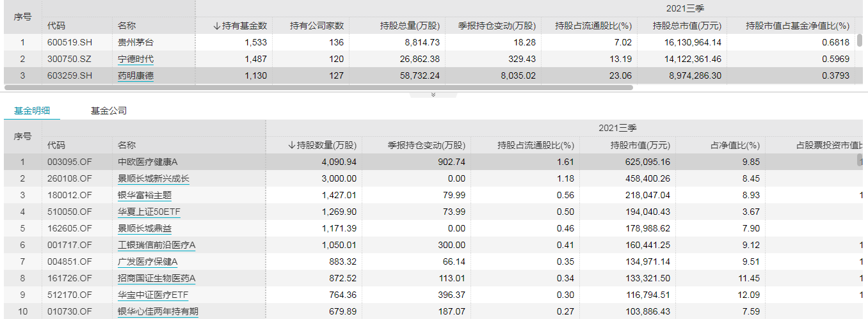Click the 占净值比(%) column header
The width and height of the screenshot is (868, 319).
coord(735,145)
